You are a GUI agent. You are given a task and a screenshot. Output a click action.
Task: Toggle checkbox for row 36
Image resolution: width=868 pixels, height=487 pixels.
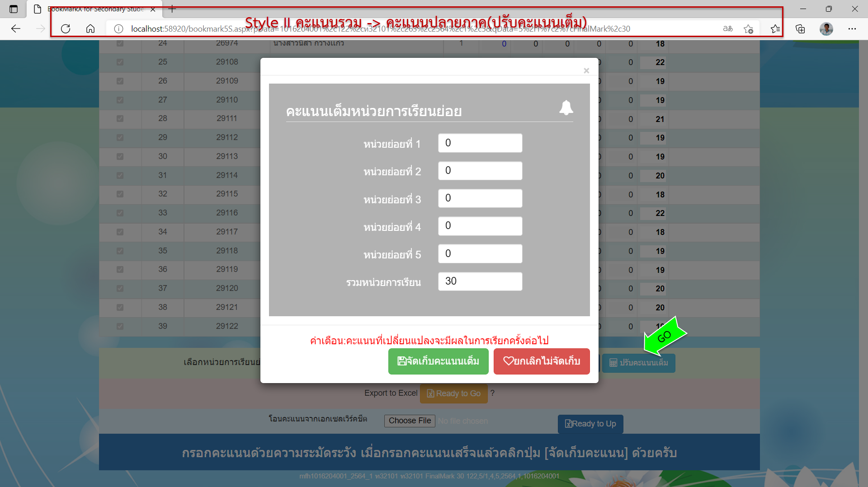pos(120,269)
